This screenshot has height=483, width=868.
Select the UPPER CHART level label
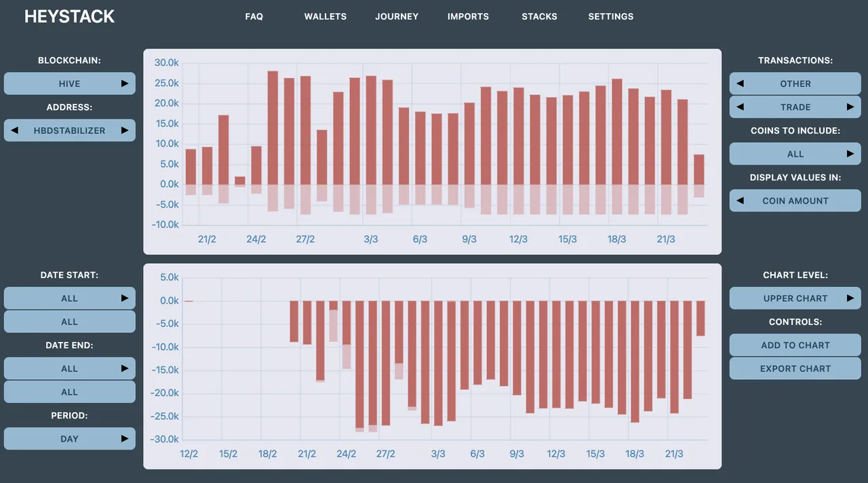point(795,298)
